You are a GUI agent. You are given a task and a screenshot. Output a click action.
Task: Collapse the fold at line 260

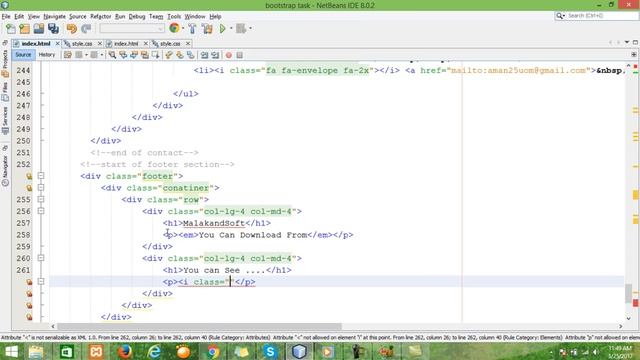pyautogui.click(x=41, y=258)
